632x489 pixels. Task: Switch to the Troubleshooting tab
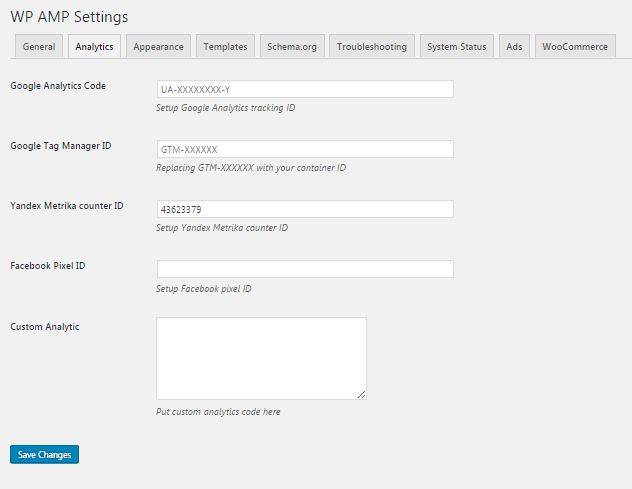[372, 46]
